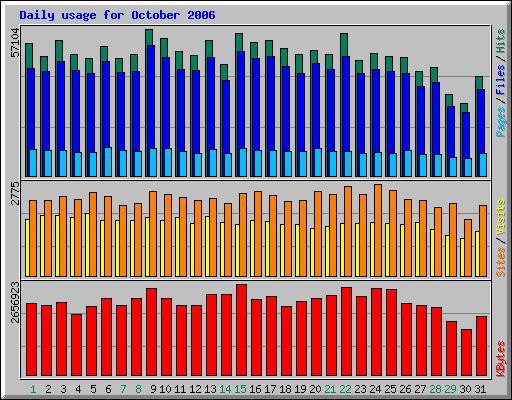Click the cyan Pages bar for day 6
This screenshot has height=400, width=512.
[108, 162]
